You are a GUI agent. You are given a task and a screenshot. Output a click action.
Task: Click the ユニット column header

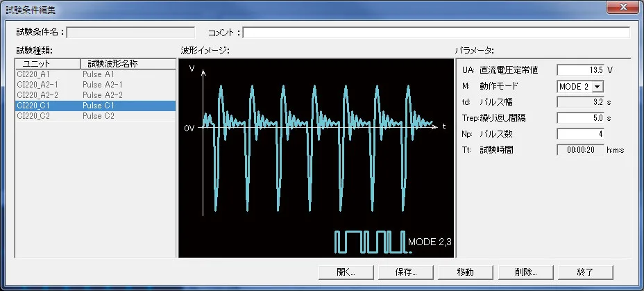46,64
